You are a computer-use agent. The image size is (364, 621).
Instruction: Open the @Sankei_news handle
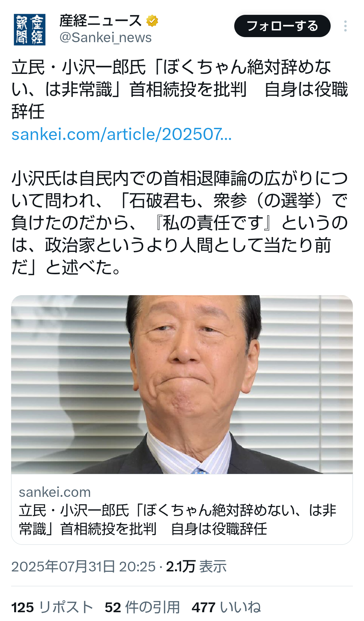(x=105, y=37)
